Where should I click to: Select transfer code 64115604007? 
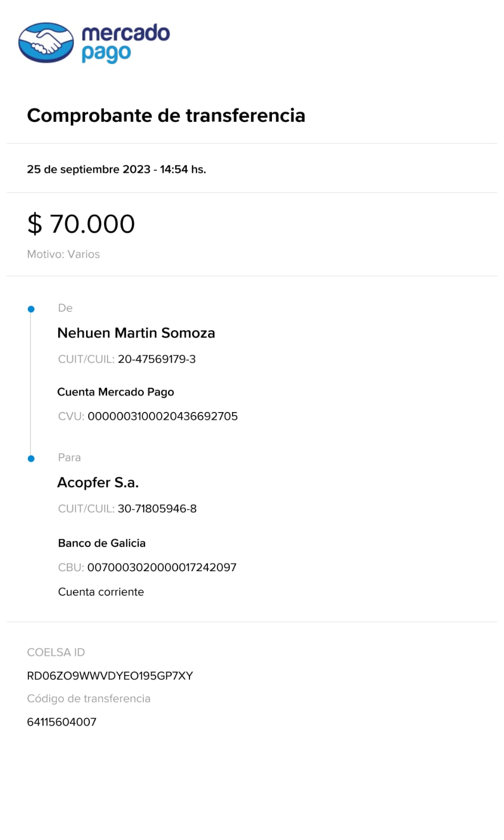[61, 722]
